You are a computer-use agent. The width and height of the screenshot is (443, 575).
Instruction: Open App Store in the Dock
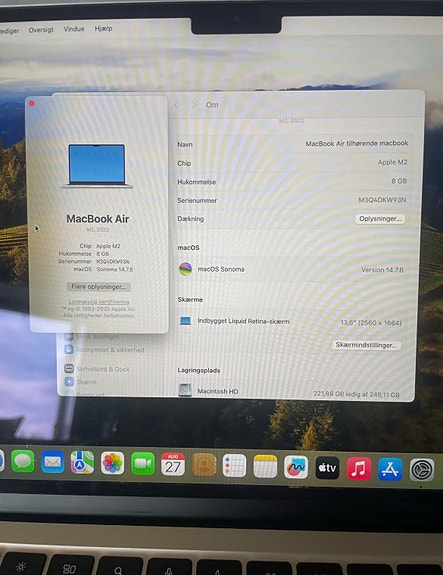click(x=390, y=469)
